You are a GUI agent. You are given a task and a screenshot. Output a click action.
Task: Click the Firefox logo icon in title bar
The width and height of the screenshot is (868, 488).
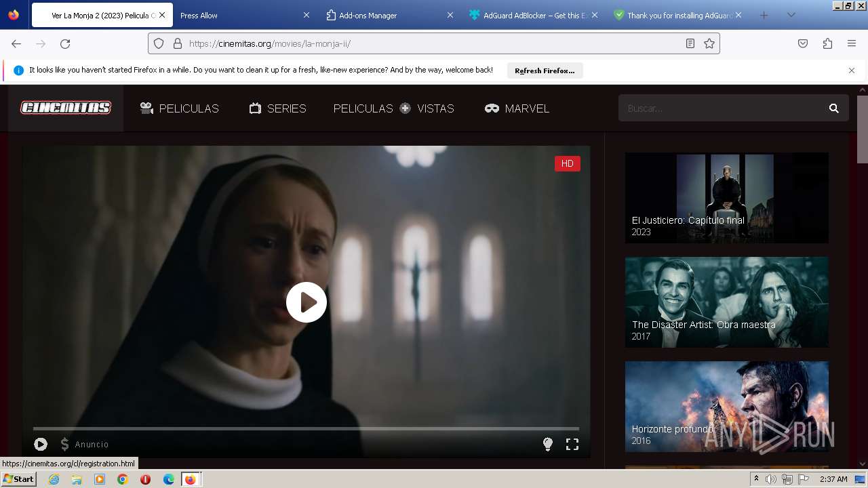click(x=14, y=15)
